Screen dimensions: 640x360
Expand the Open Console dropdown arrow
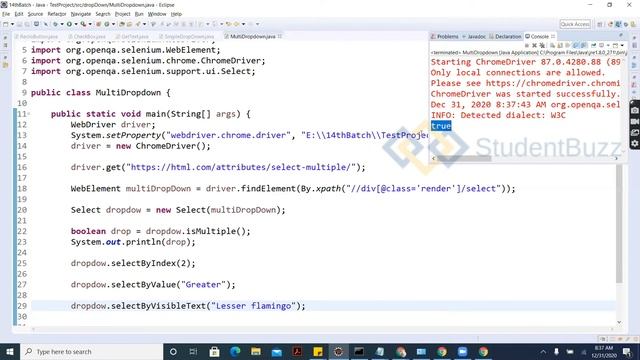pyautogui.click(x=622, y=45)
